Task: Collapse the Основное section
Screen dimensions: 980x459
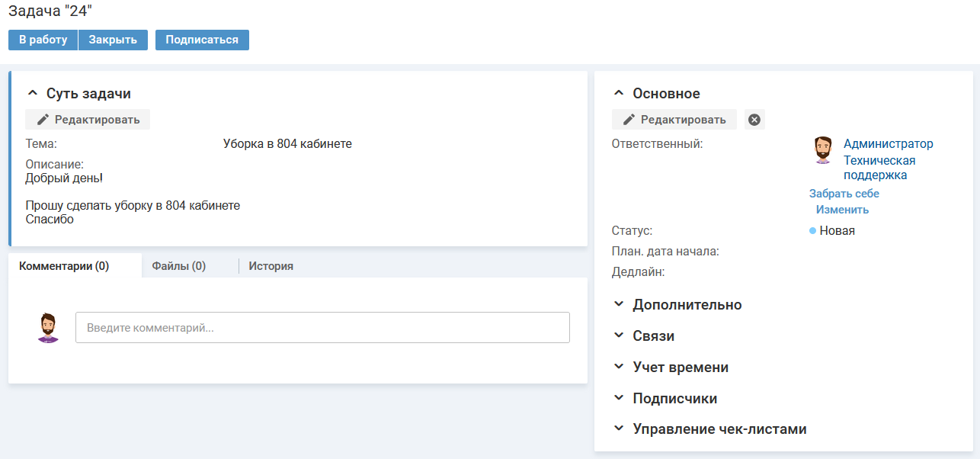Action: 619,93
